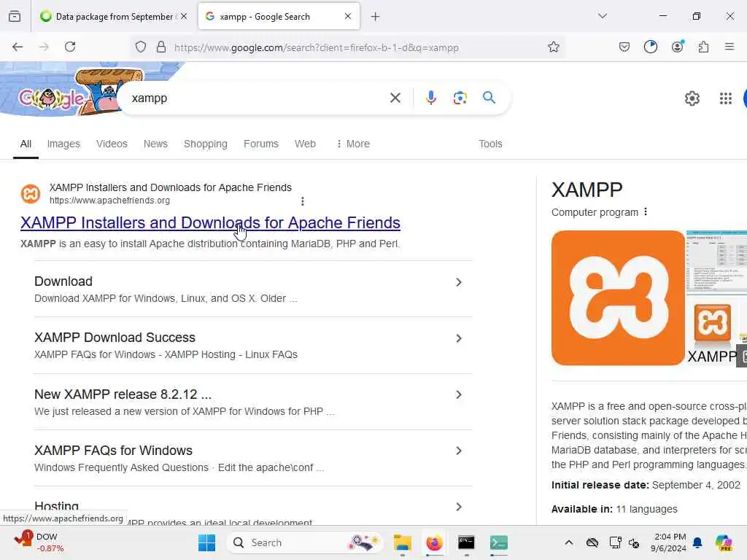This screenshot has width=747, height=560.
Task: Open more options beside Computer program
Action: point(646,212)
